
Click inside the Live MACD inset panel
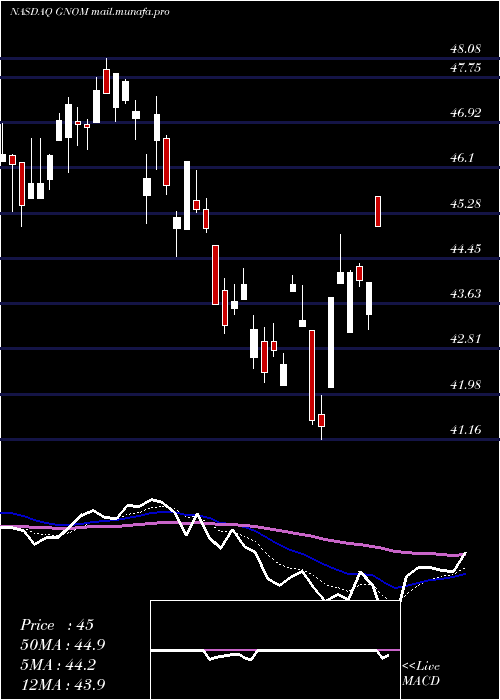tap(275, 650)
